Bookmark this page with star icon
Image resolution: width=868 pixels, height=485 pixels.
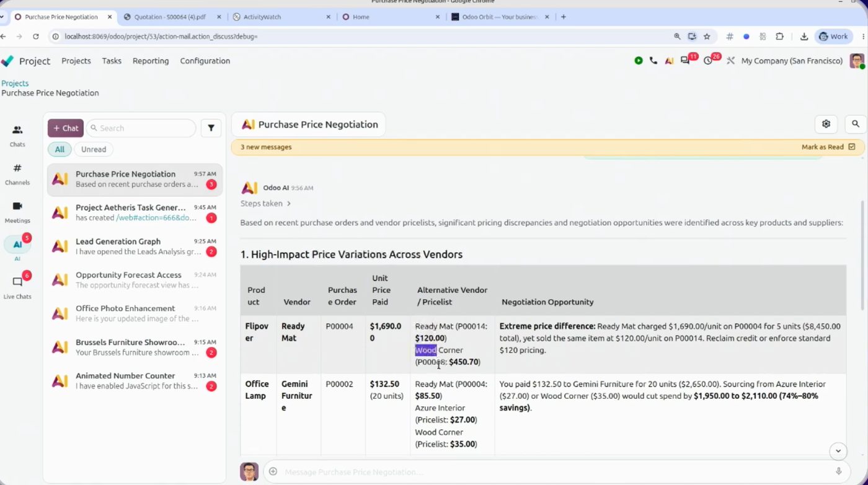click(x=707, y=37)
